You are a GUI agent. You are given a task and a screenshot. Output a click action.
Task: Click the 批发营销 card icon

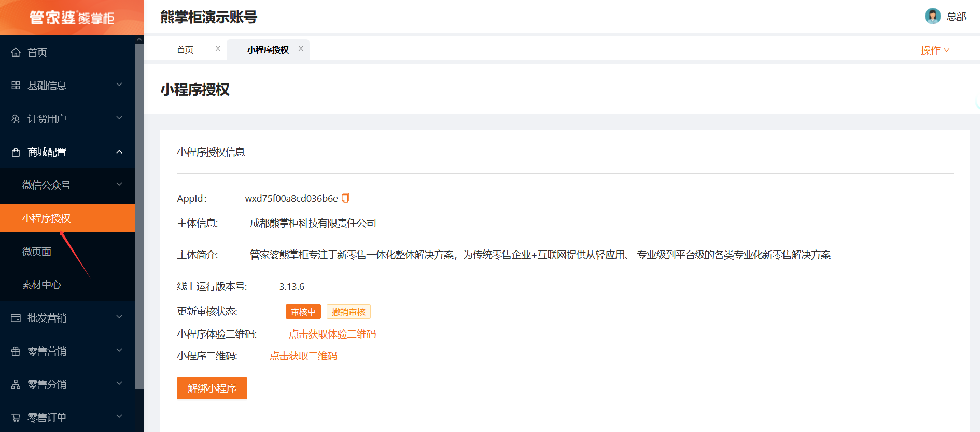(16, 318)
